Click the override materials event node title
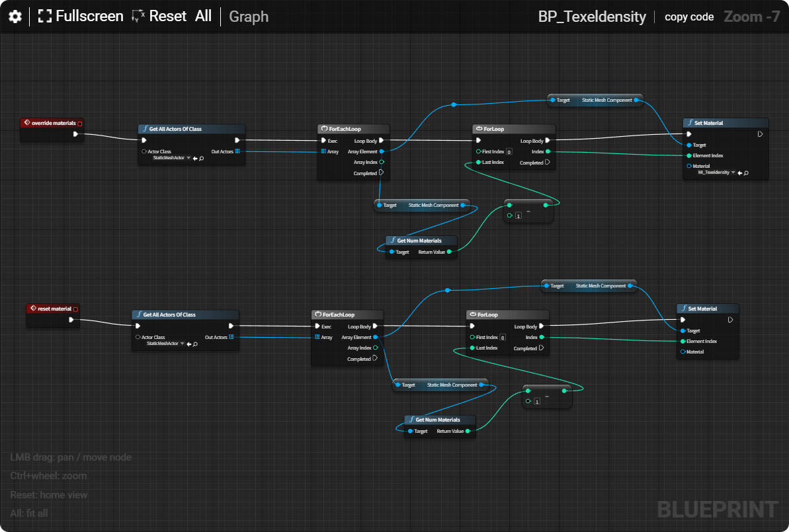 click(54, 123)
